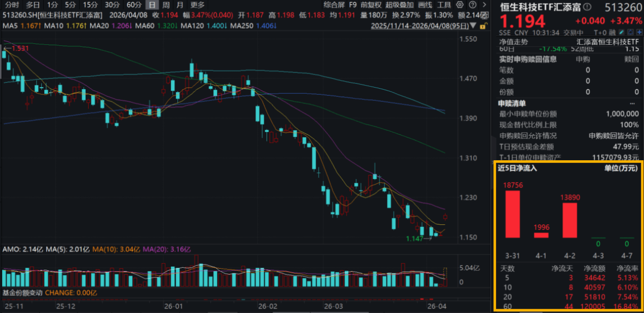Click the 净流率 column header

[x=627, y=269]
